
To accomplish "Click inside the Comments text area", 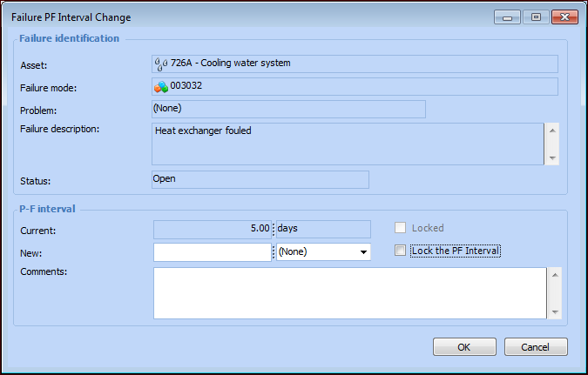I will pyautogui.click(x=348, y=292).
